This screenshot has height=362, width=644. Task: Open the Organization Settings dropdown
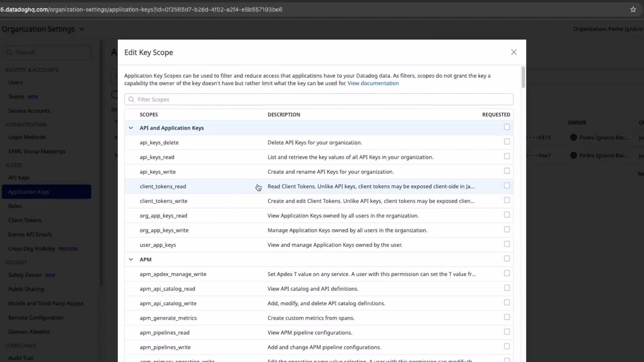pyautogui.click(x=43, y=29)
